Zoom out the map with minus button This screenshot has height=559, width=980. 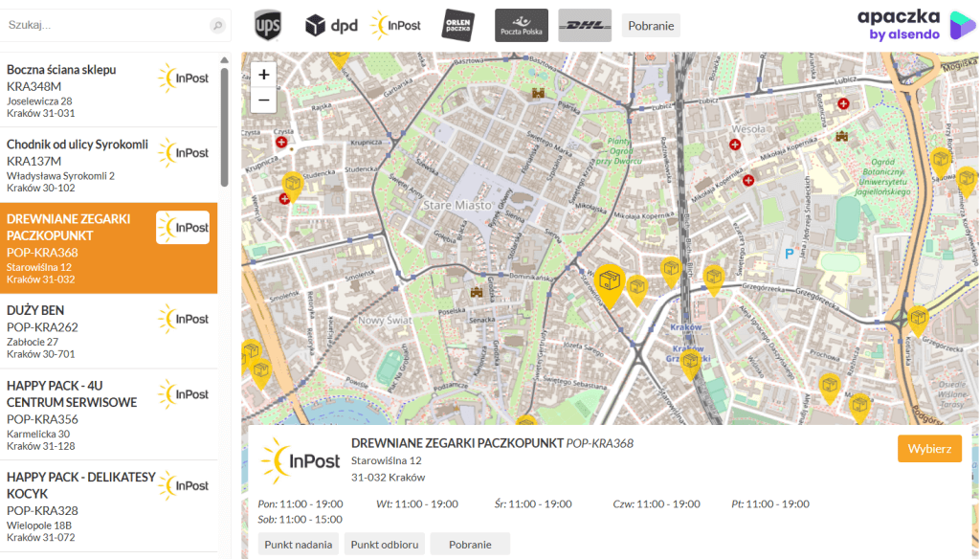[264, 101]
